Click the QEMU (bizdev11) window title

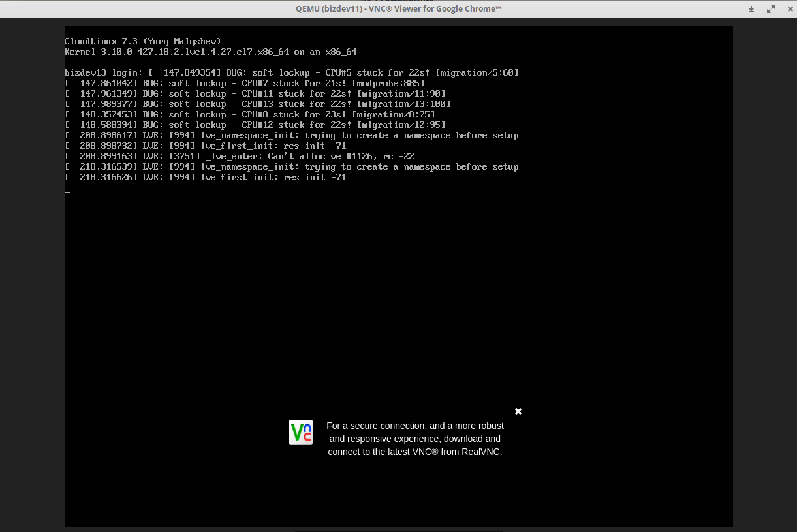click(x=398, y=8)
